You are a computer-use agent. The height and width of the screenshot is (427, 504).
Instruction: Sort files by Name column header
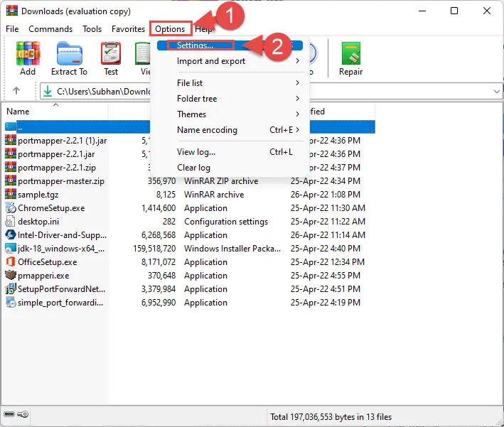[x=55, y=111]
